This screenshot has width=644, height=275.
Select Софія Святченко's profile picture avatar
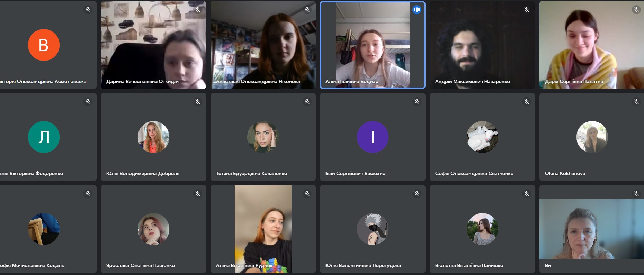coord(482,137)
